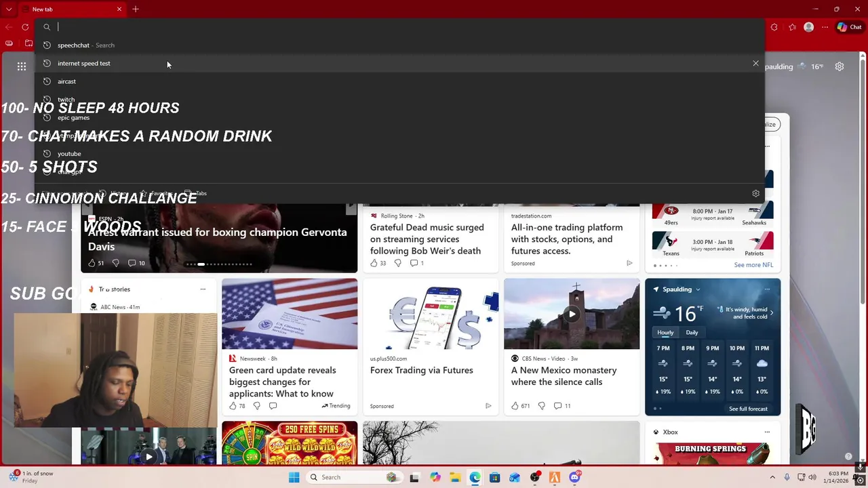
Task: Open the Top stories card options
Action: [x=203, y=289]
